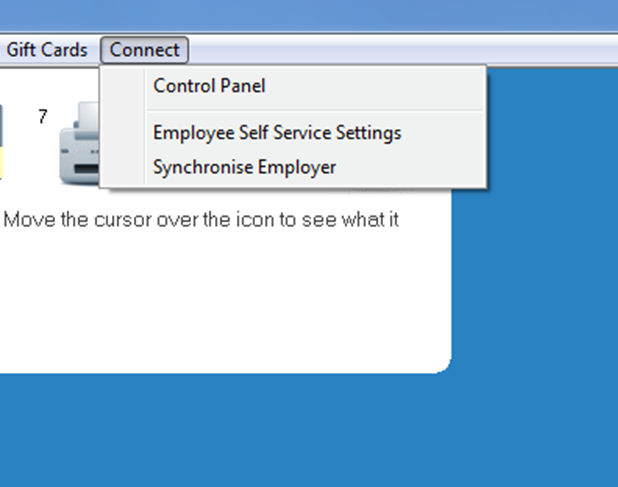Collapse the open Connect menu header

tap(144, 50)
